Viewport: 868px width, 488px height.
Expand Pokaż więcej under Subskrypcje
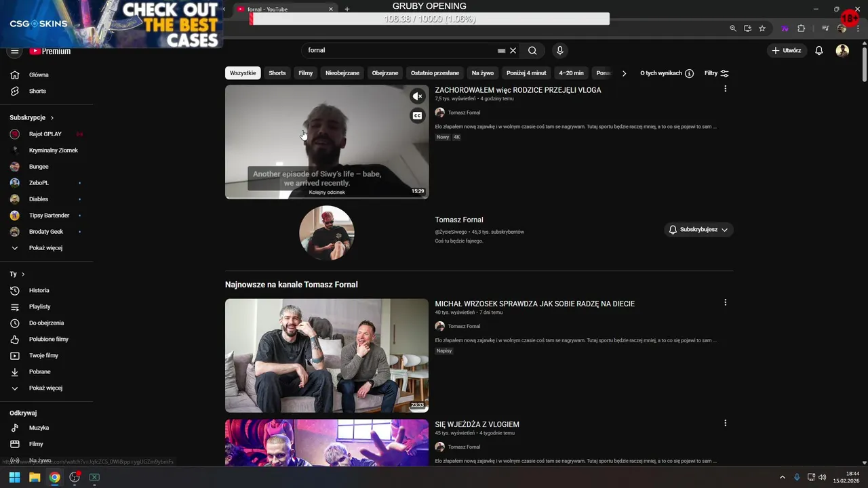point(46,248)
